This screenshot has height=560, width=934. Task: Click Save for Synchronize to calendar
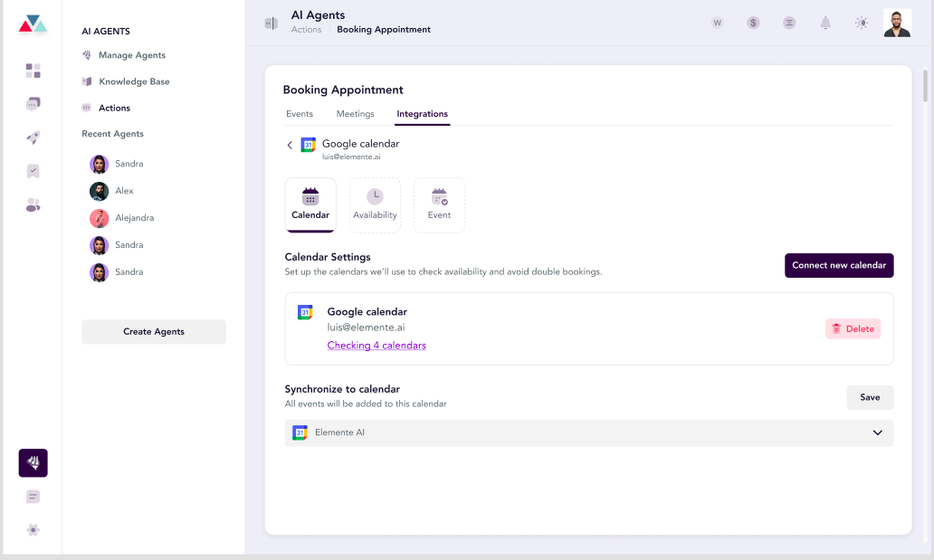coord(870,397)
